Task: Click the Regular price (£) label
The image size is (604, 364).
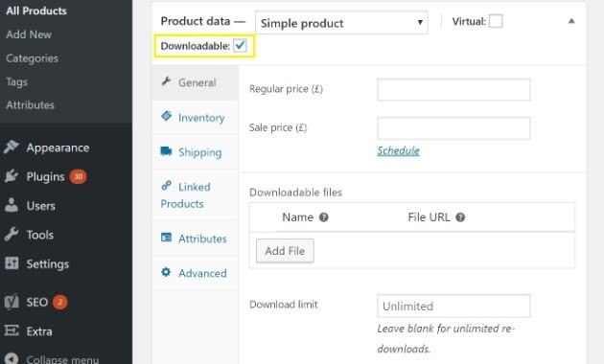Action: [x=286, y=89]
